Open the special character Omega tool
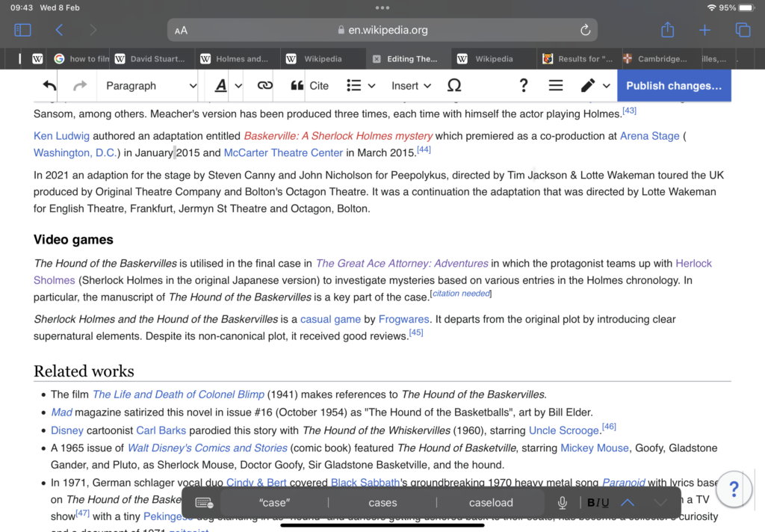 453,86
